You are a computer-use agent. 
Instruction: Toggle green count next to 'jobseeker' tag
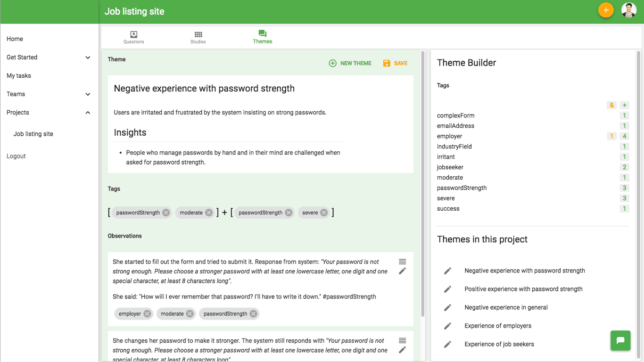point(624,167)
